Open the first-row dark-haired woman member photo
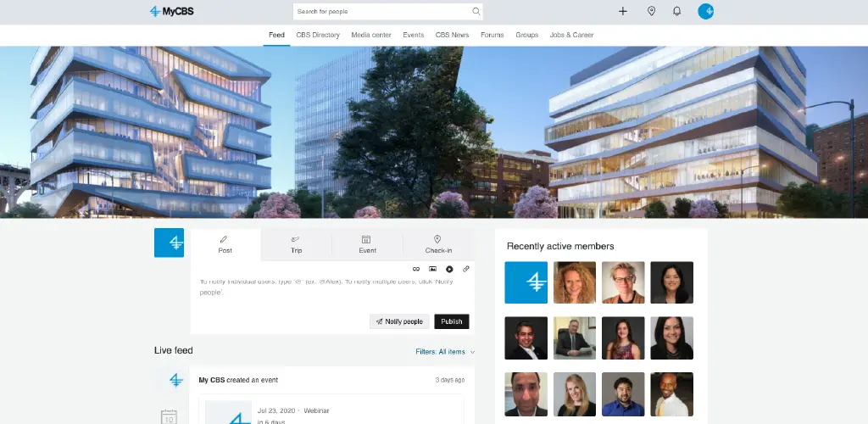Screen dimensions: 868x424 (672, 282)
